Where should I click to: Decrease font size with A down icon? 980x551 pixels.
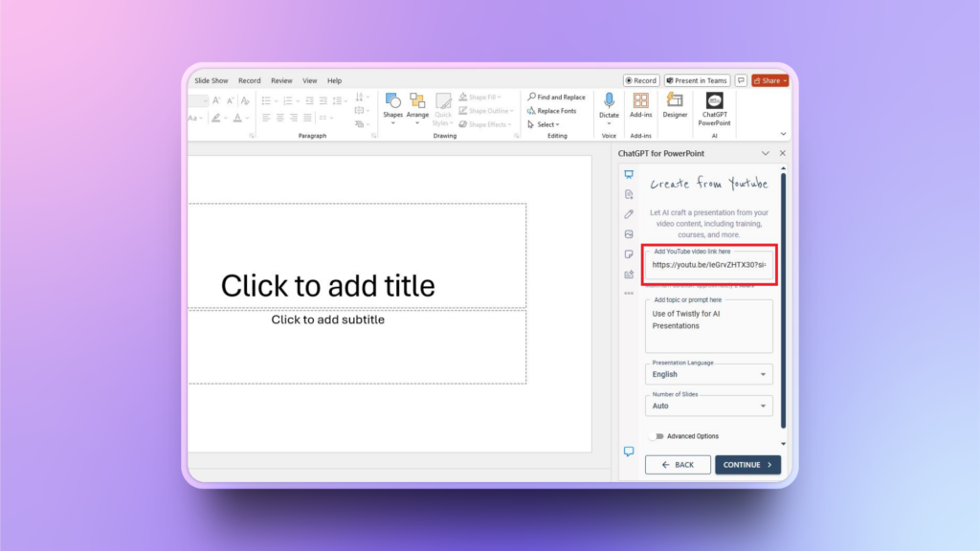[231, 100]
